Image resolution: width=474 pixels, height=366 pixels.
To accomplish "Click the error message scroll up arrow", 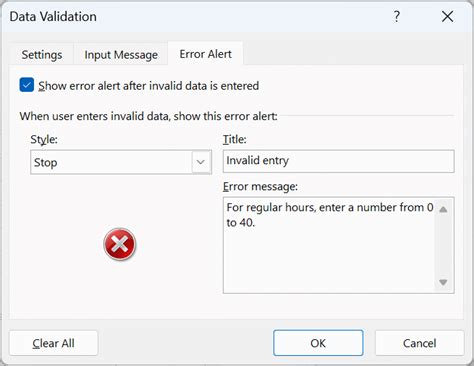I will pos(443,209).
